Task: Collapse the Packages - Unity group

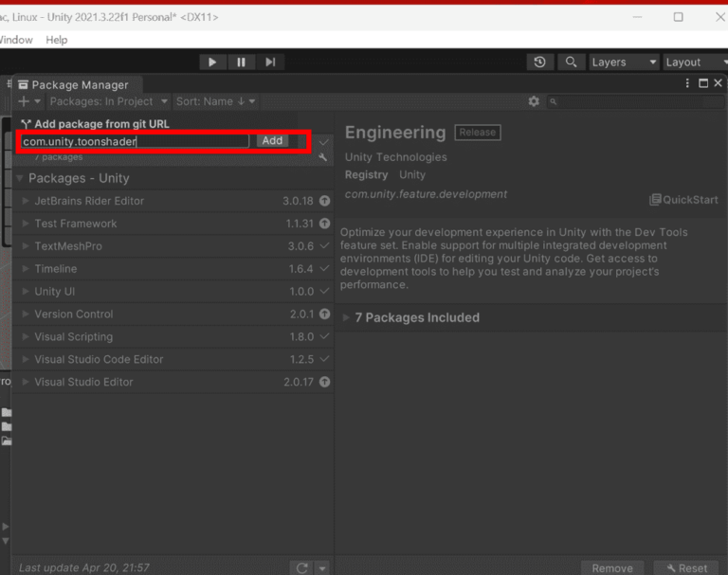Action: click(x=20, y=178)
